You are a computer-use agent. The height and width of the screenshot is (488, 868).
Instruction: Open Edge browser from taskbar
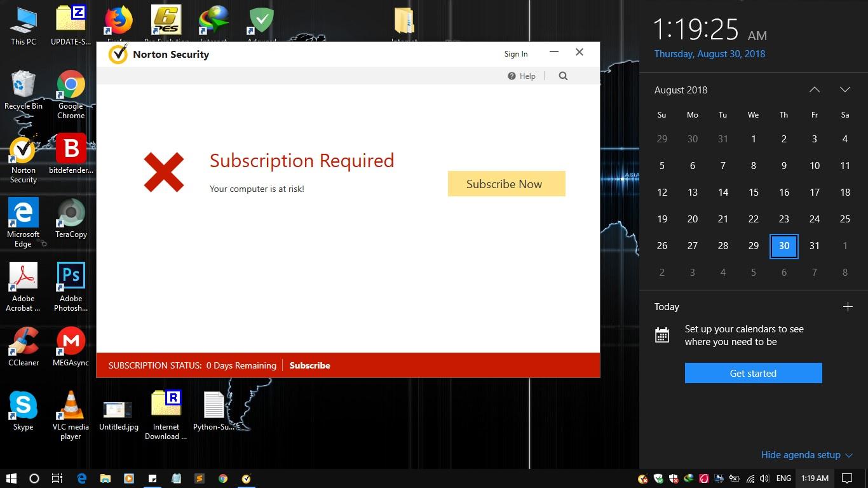(81, 478)
